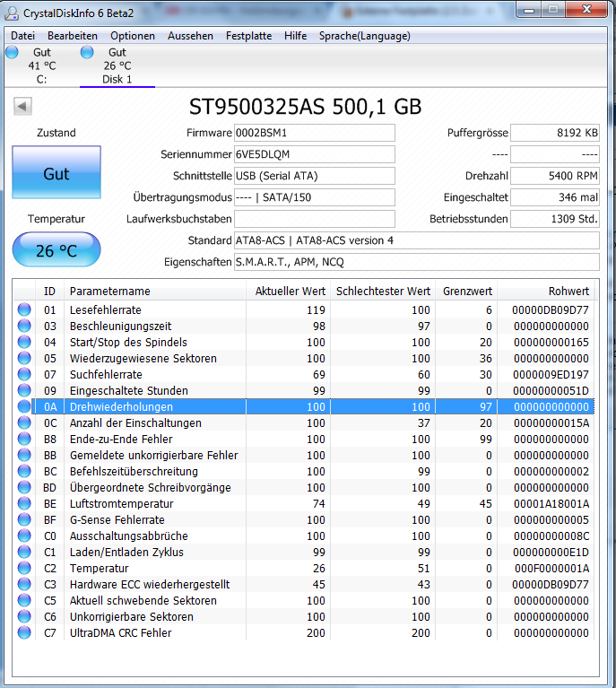
Task: Click status icon of Suchfehlerrate row
Action: (x=24, y=374)
